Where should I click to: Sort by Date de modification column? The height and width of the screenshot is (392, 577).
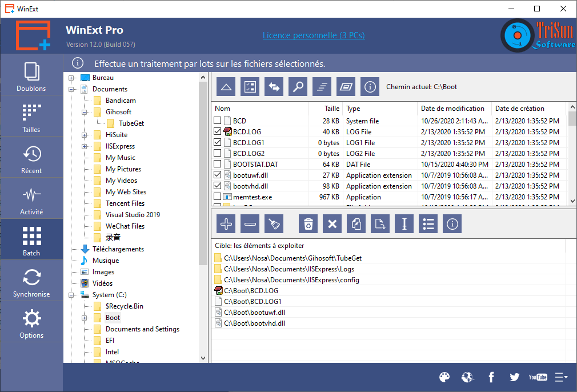point(455,109)
